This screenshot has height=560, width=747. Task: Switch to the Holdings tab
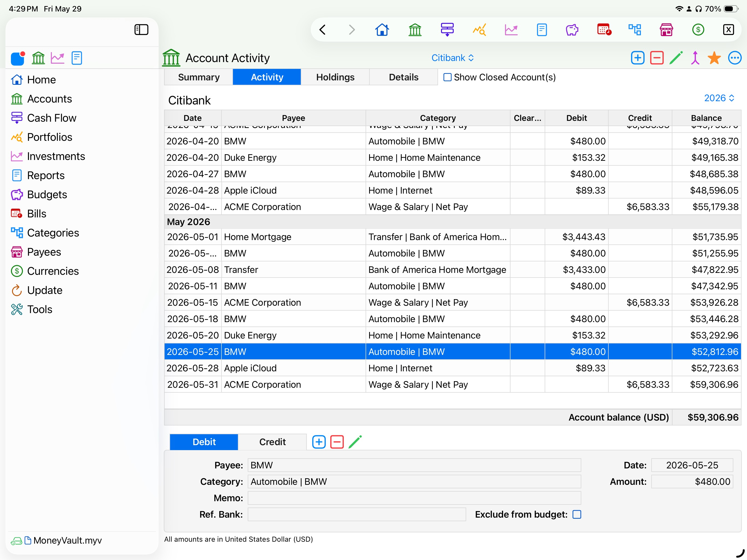click(335, 77)
